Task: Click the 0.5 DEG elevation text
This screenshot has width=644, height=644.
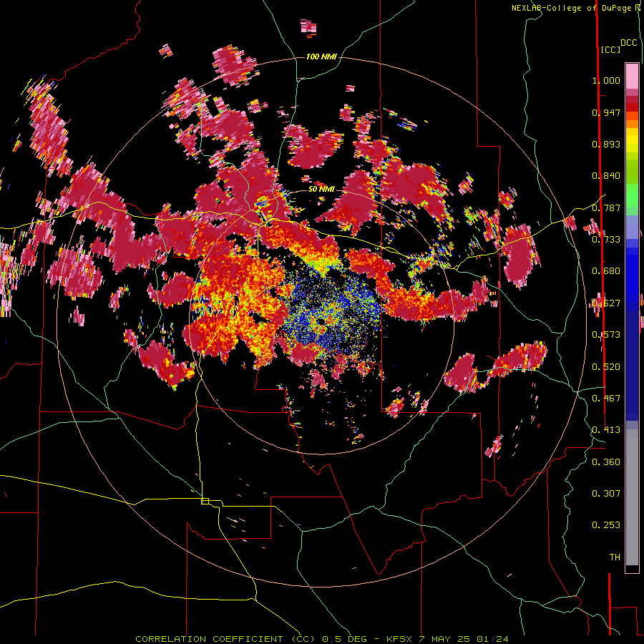Action: tap(343, 639)
